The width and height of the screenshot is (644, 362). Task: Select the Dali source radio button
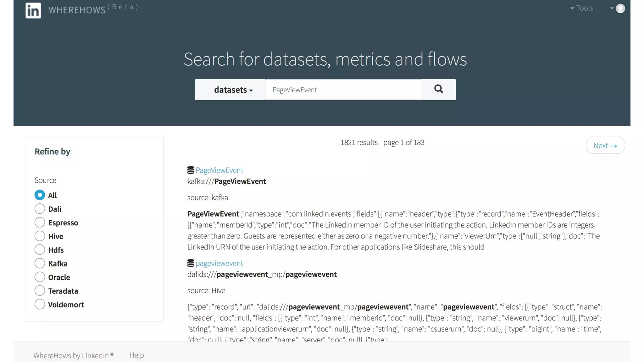40,209
